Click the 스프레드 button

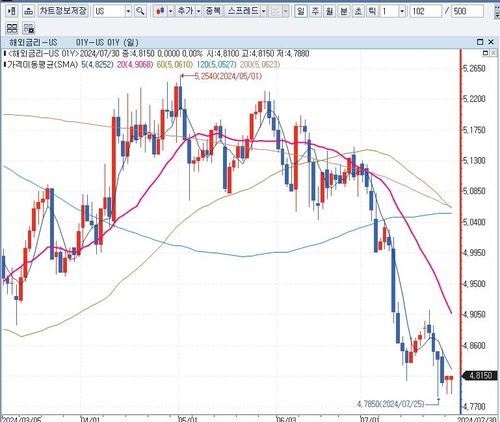(x=242, y=11)
